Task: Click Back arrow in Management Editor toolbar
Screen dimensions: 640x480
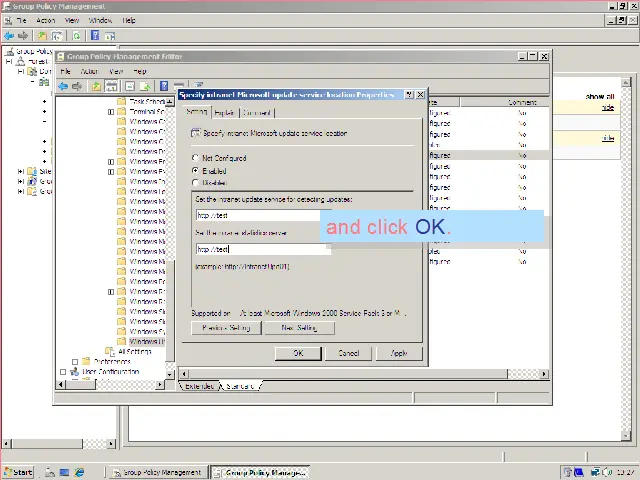Action: point(63,86)
